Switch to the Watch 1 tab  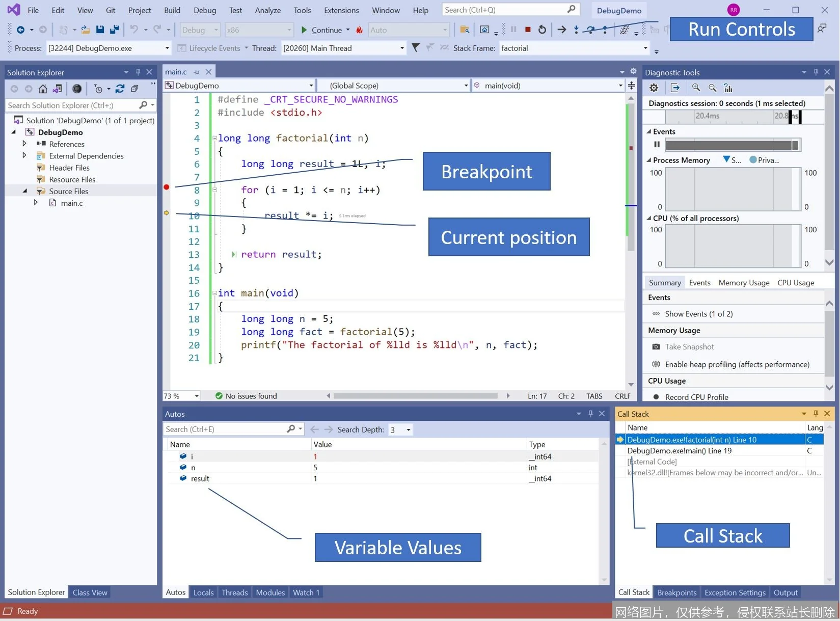306,592
